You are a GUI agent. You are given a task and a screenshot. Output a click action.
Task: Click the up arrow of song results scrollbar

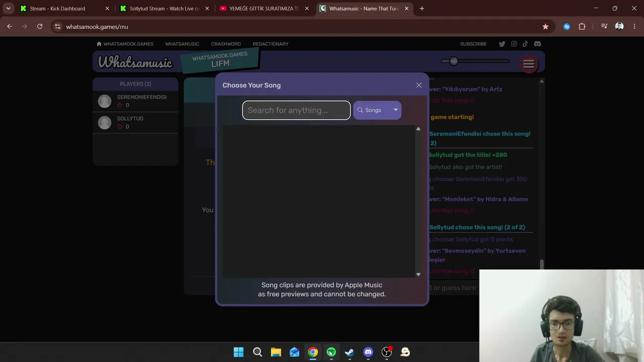click(418, 129)
